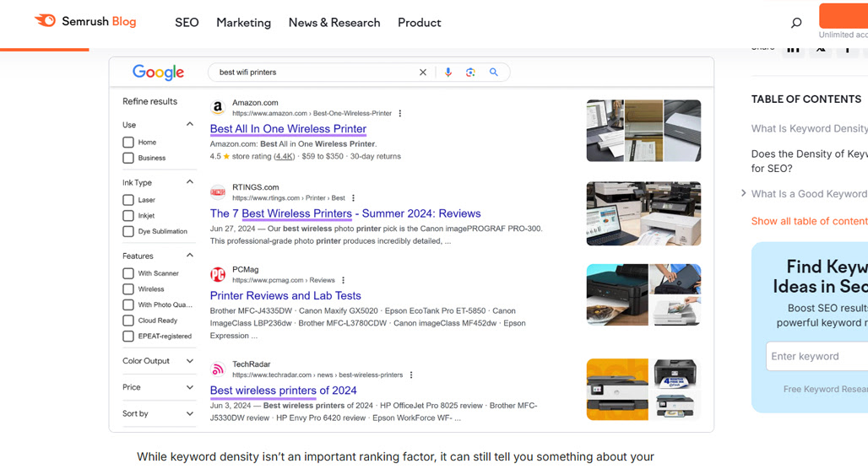
Task: Open more options dots for TechRadar result
Action: (x=411, y=375)
